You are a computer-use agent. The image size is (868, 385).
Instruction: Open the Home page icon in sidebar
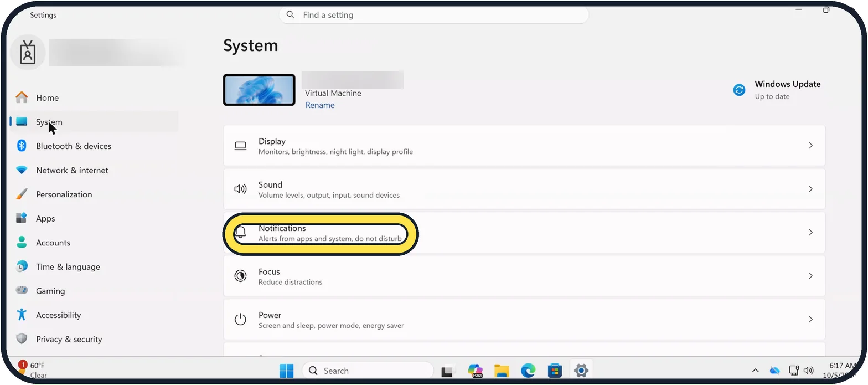pos(22,97)
